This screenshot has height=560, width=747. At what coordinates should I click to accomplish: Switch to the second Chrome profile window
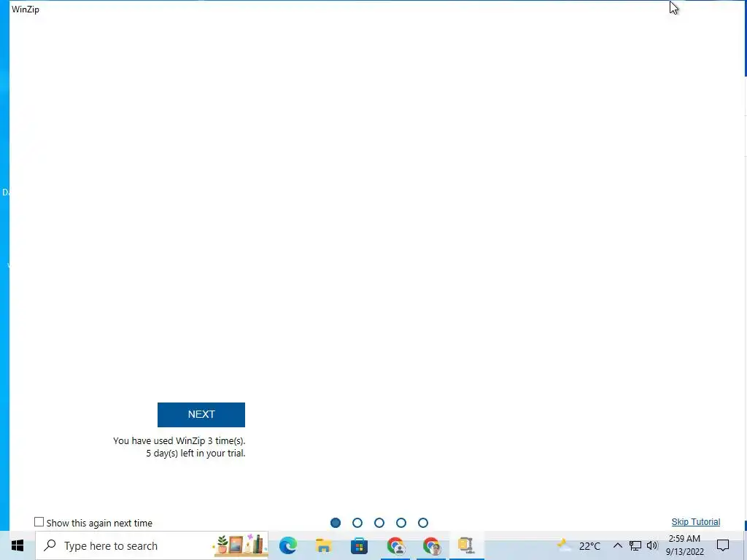(431, 545)
